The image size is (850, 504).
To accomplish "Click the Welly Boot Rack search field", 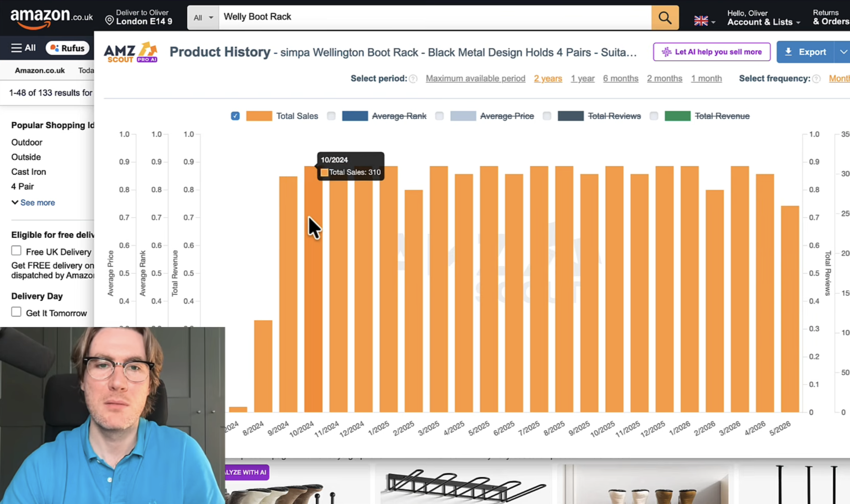I will [x=435, y=17].
